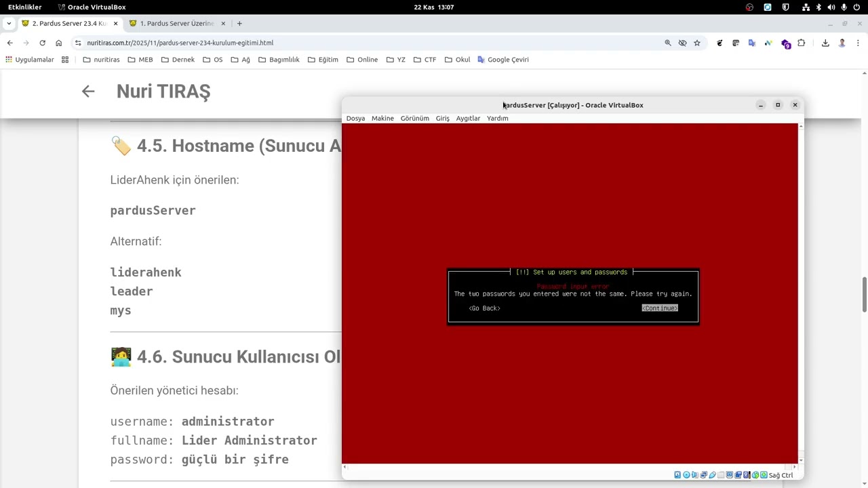Open the Bluetooth tray icon
Screen dimensions: 868x488
[818, 7]
